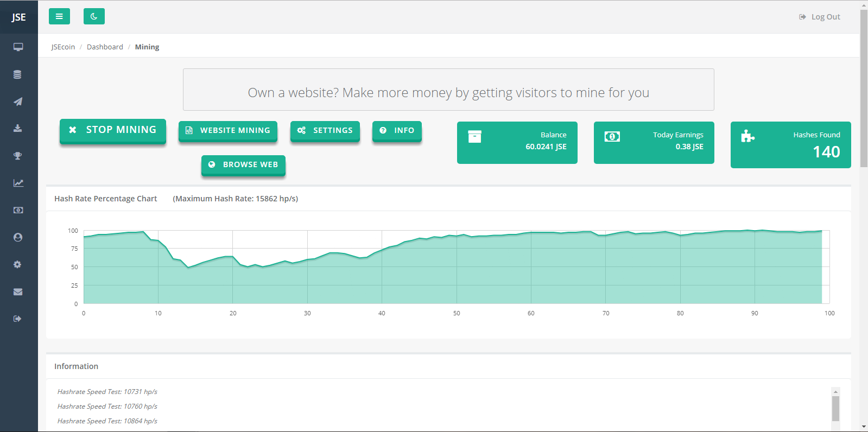868x432 pixels.
Task: Open the envelope messages sidebar icon
Action: (18, 291)
